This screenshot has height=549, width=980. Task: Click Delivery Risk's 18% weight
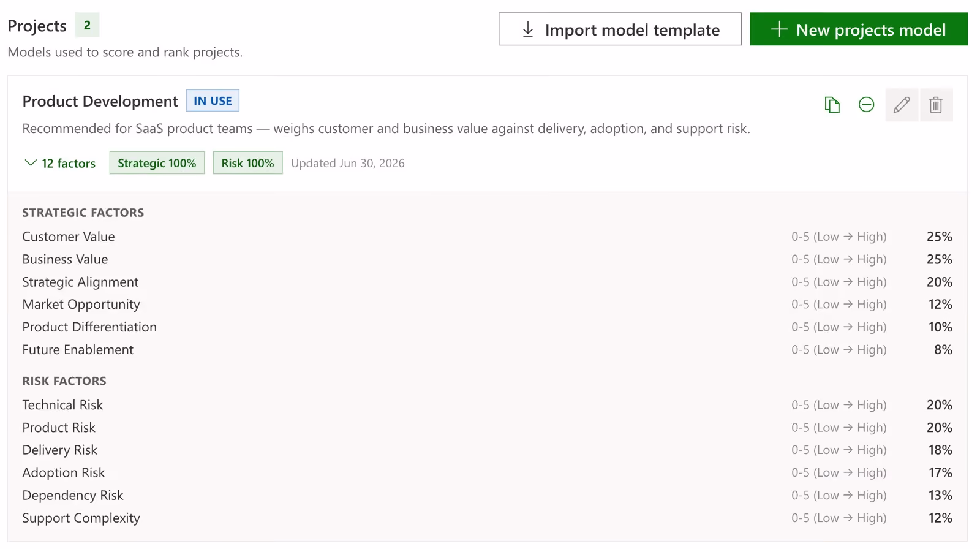point(940,450)
